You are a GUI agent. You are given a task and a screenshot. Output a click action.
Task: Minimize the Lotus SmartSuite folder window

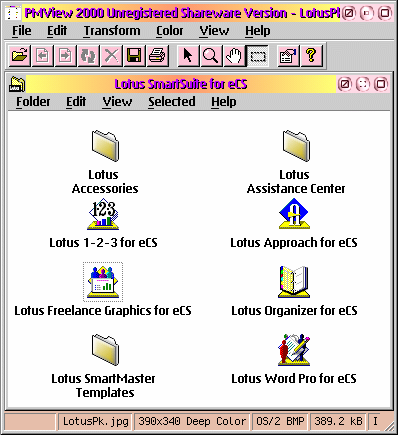[363, 84]
